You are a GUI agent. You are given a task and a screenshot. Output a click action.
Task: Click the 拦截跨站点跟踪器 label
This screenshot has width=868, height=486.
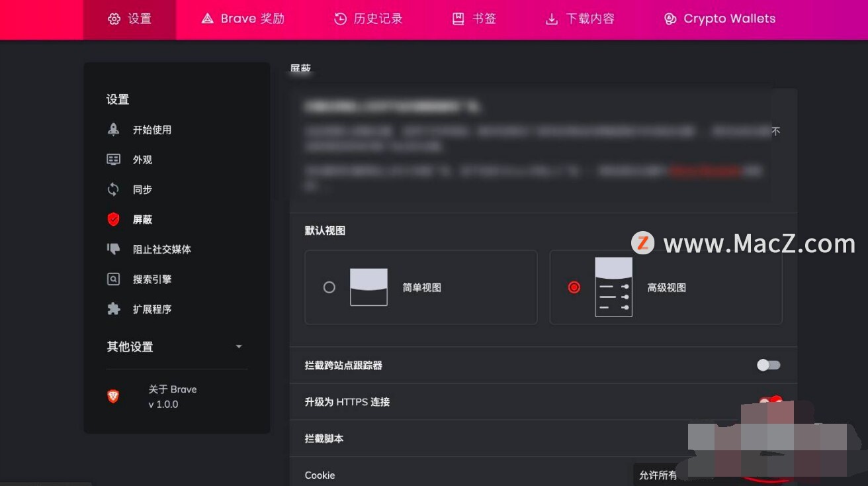343,365
